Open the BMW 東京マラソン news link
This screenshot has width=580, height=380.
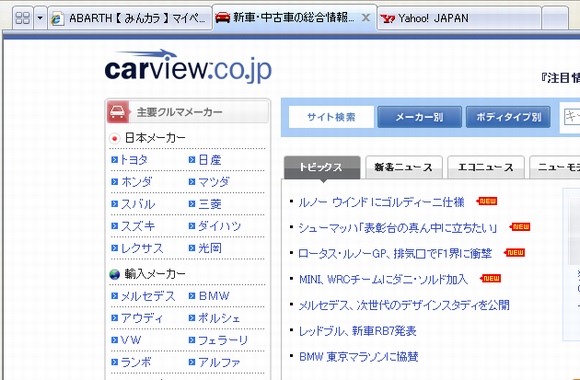coord(358,356)
